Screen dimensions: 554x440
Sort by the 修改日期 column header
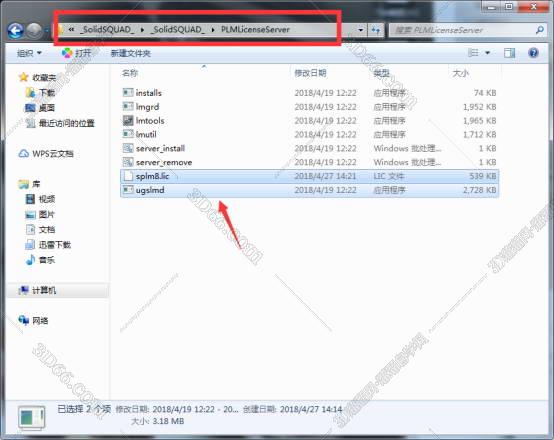coord(310,73)
